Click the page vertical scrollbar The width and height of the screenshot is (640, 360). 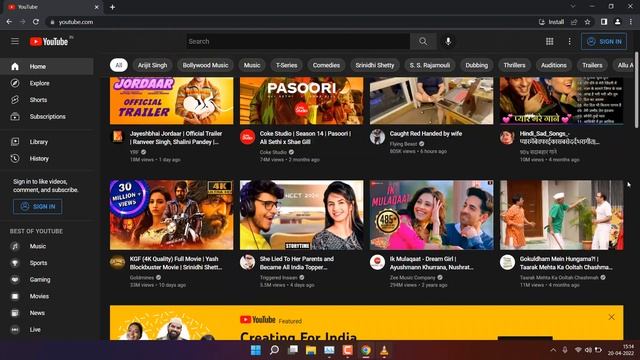pos(636,90)
